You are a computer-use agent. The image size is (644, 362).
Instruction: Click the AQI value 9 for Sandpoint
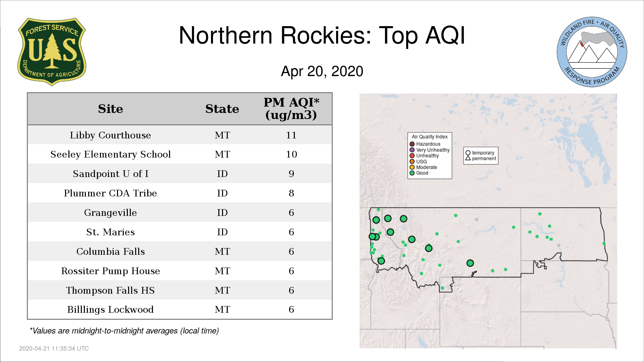(x=291, y=174)
